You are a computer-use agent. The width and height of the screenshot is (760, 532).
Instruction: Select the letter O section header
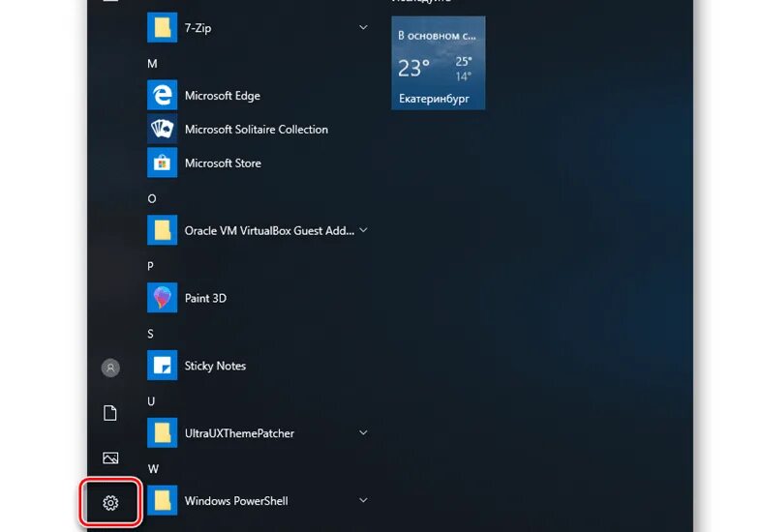click(152, 198)
